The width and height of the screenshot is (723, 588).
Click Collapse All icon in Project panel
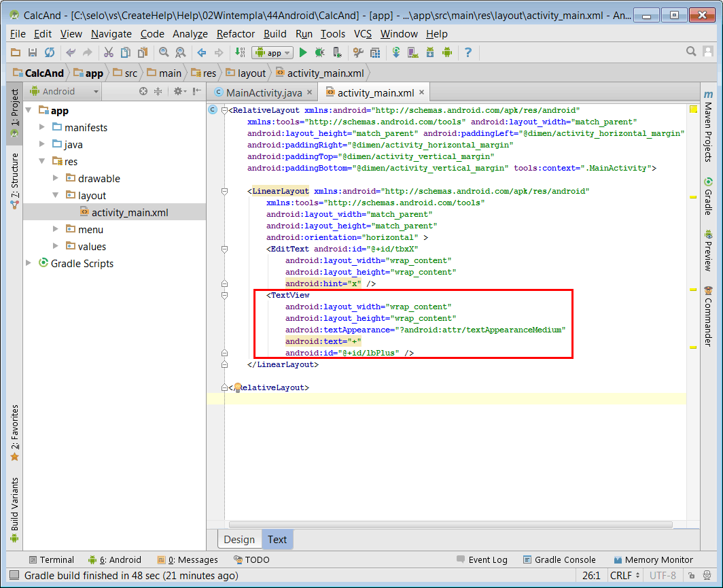click(158, 91)
